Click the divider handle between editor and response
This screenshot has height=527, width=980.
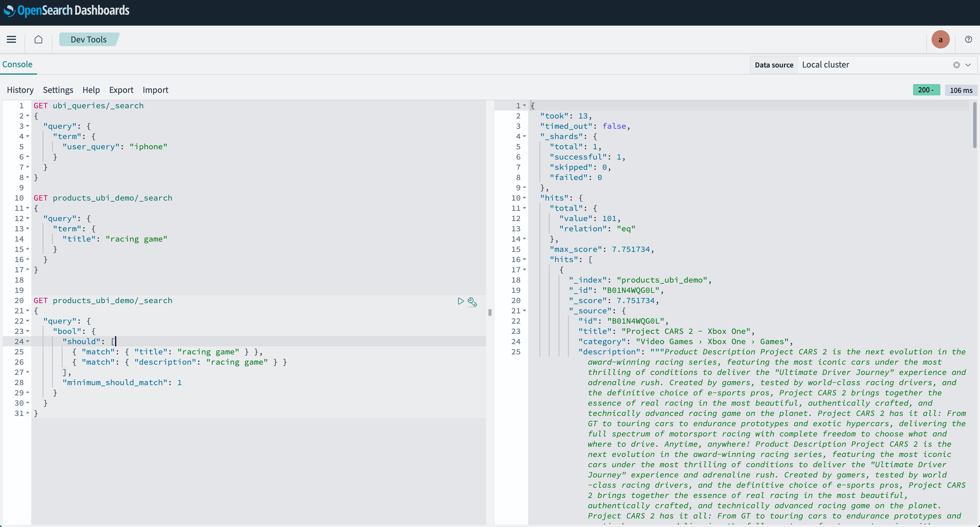click(490, 312)
